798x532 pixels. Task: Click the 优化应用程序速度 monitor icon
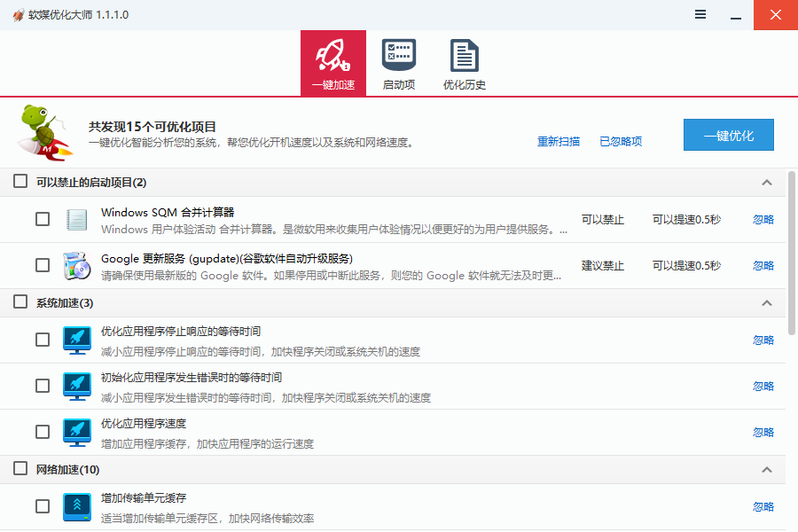[77, 432]
